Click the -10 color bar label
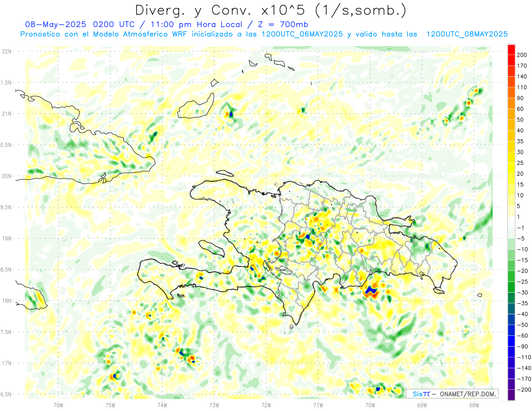Image resolution: width=532 pixels, height=411 pixels. click(x=522, y=249)
